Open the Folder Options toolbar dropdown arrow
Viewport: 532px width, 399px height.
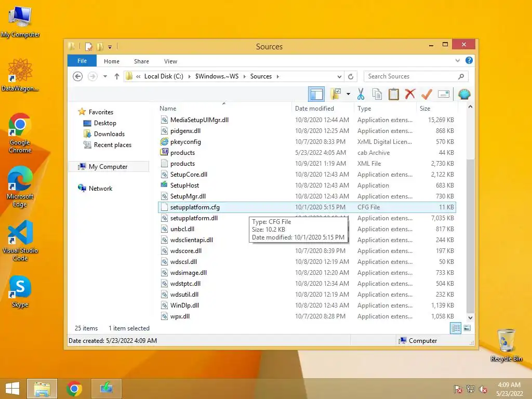coord(348,94)
